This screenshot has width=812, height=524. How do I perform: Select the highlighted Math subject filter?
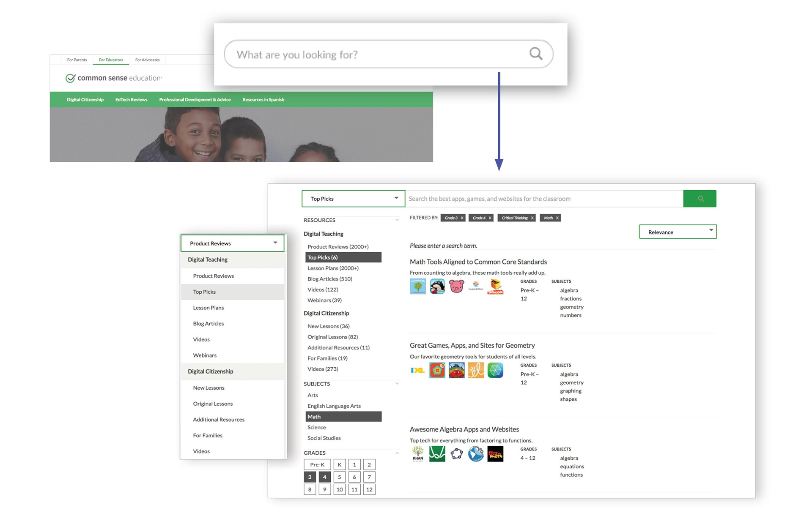[x=343, y=417]
